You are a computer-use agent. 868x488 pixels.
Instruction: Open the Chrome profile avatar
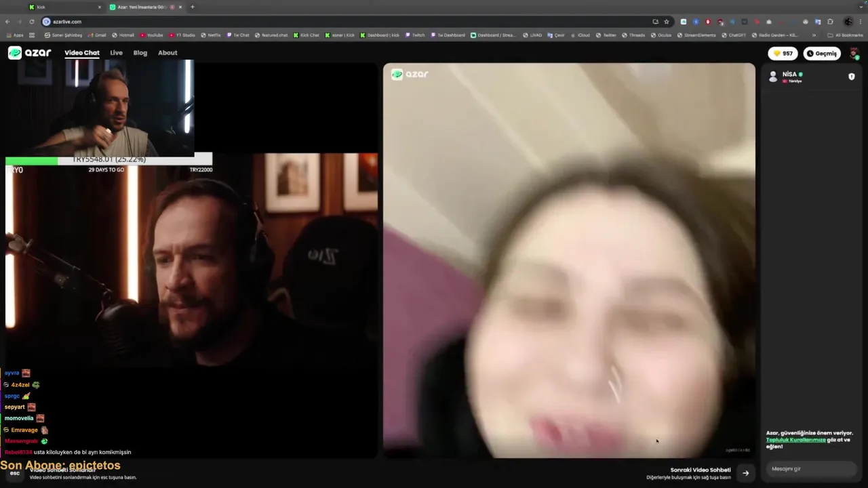coord(848,21)
